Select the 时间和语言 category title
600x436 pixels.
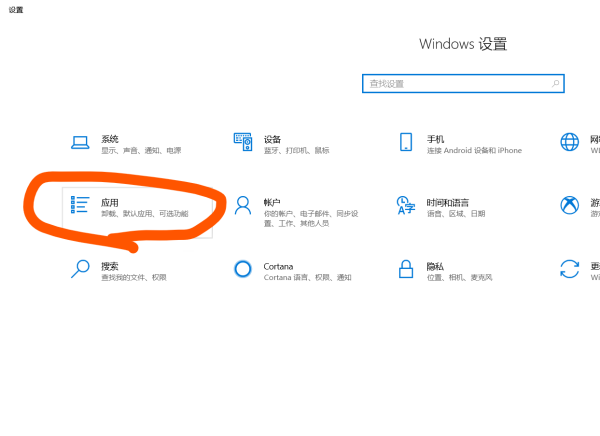[x=448, y=202]
